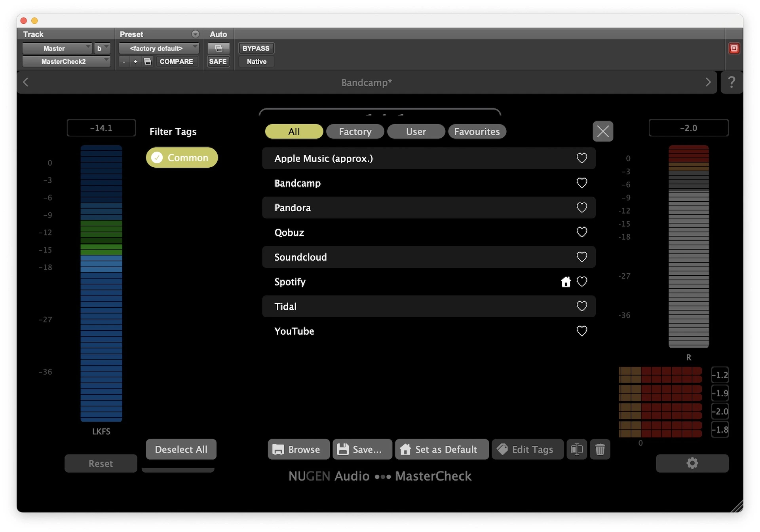760x532 pixels.
Task: Favourite the Apple Music preset heart
Action: click(x=581, y=158)
